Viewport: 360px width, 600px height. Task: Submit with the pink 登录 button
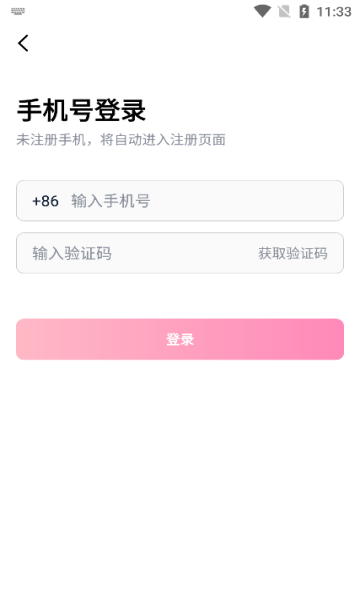[x=180, y=339]
